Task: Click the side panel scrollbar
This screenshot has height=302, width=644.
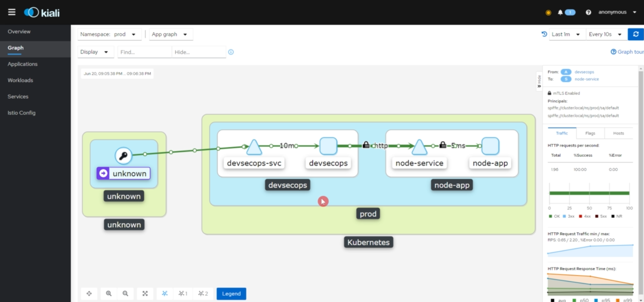Action: coord(641,183)
